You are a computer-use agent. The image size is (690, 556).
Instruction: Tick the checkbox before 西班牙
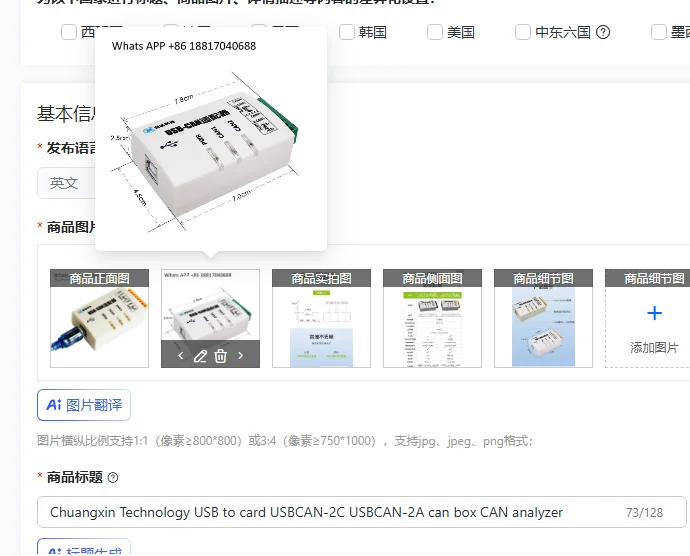pyautogui.click(x=69, y=32)
